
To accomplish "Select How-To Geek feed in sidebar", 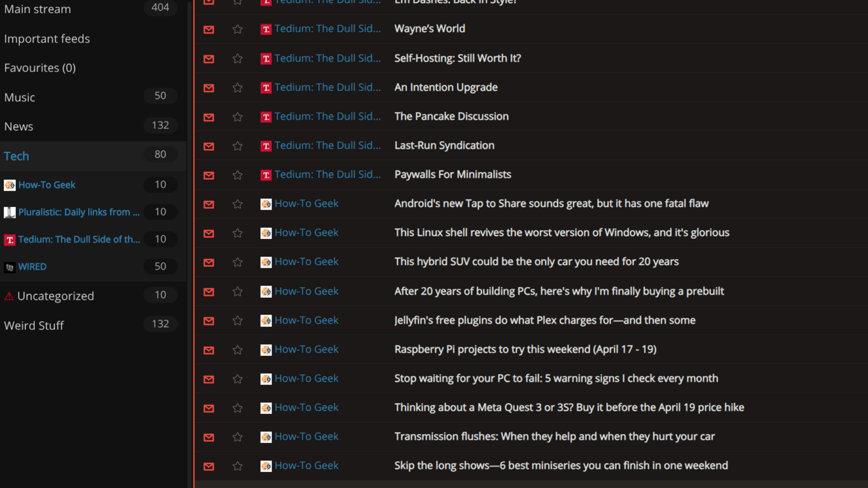I will (47, 185).
